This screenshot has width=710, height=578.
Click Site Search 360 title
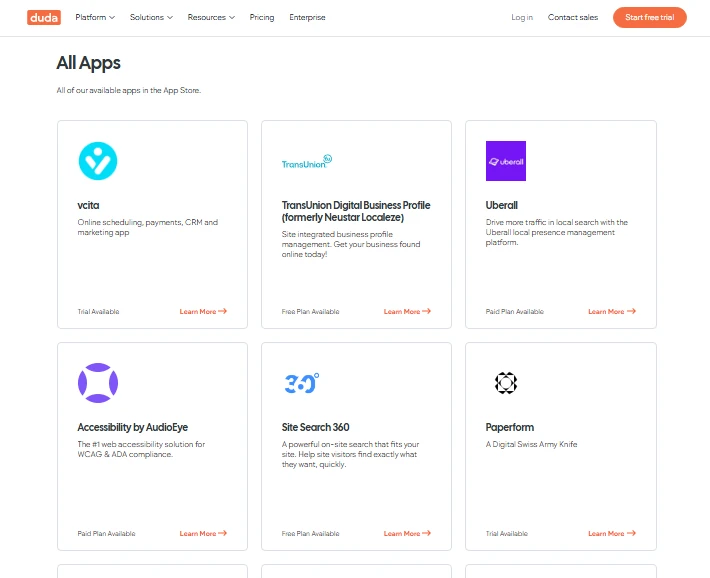[316, 427]
